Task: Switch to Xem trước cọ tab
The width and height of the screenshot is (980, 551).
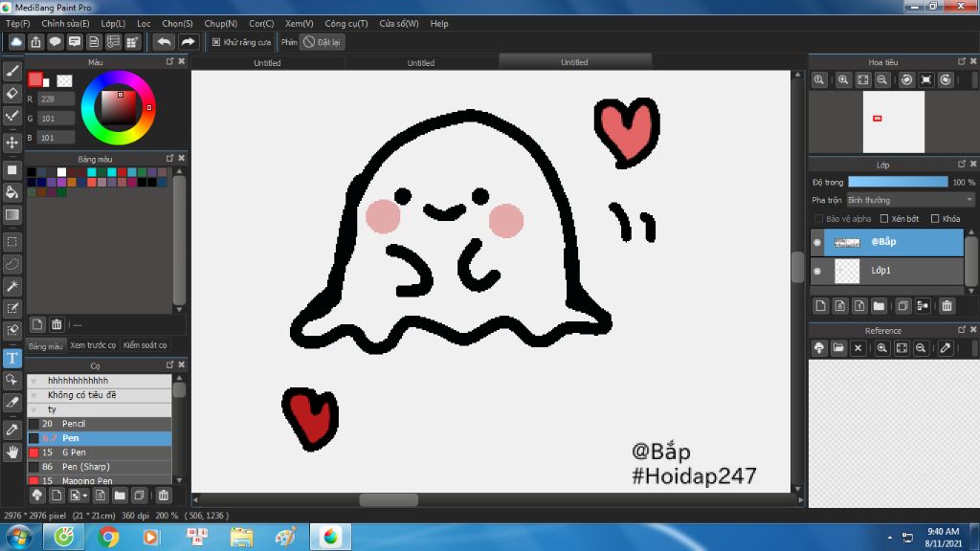Action: click(x=93, y=344)
